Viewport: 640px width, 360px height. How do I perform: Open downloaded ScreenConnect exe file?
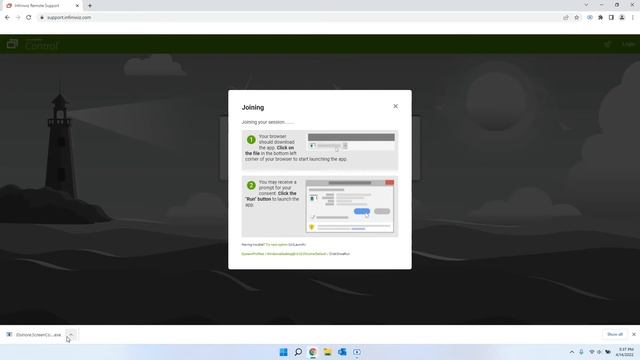[x=34, y=335]
